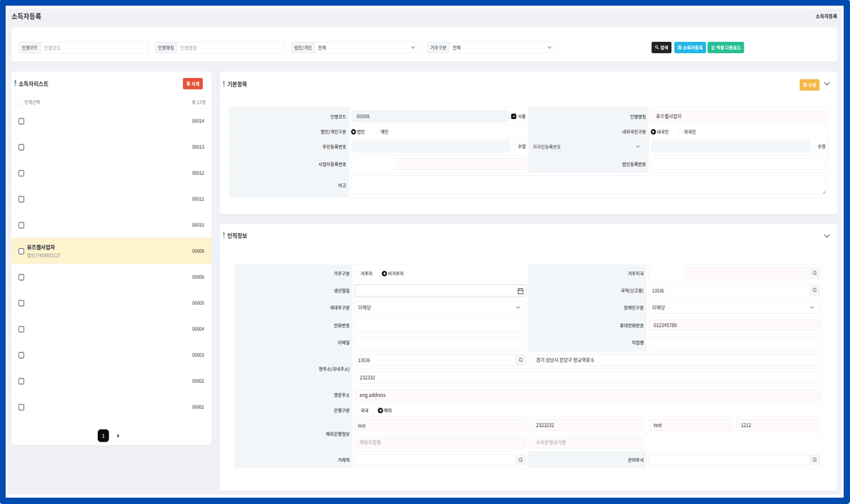Go to next page of 소득자리스트
Image resolution: width=850 pixels, height=504 pixels.
[118, 436]
